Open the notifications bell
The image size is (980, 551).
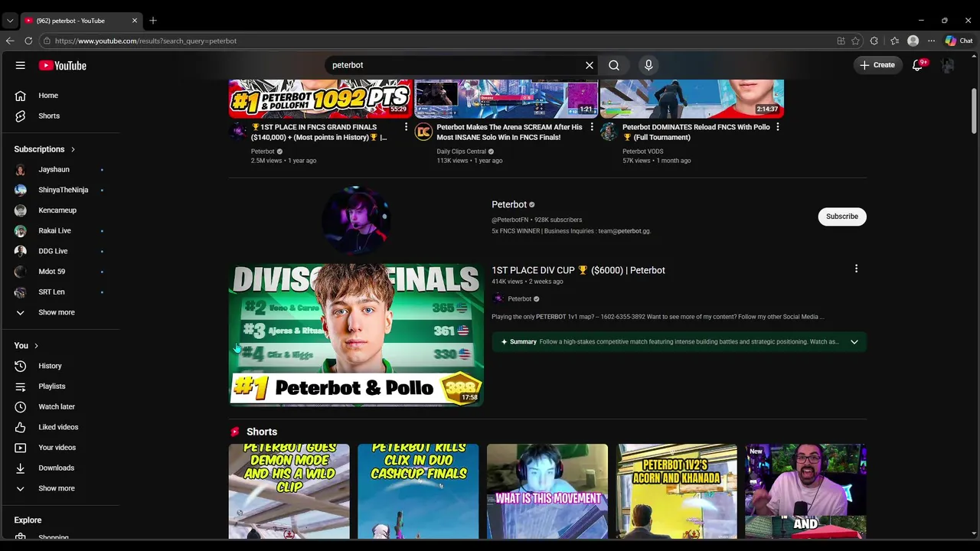click(917, 65)
